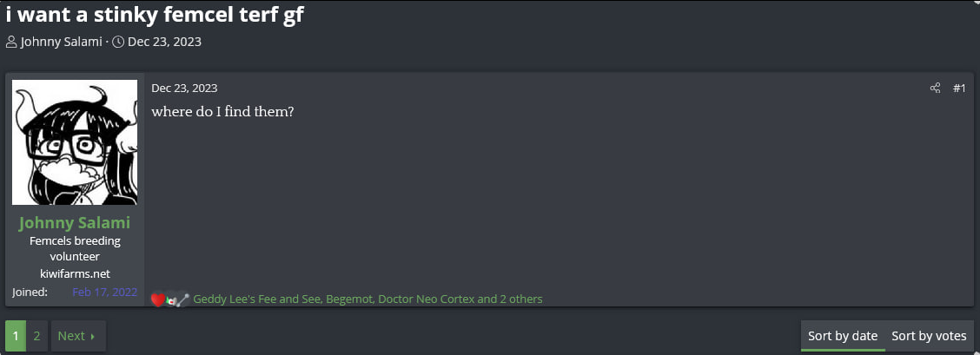Open Johnny Salami's green profile name under avatar
Image resolution: width=980 pixels, height=355 pixels.
point(75,223)
